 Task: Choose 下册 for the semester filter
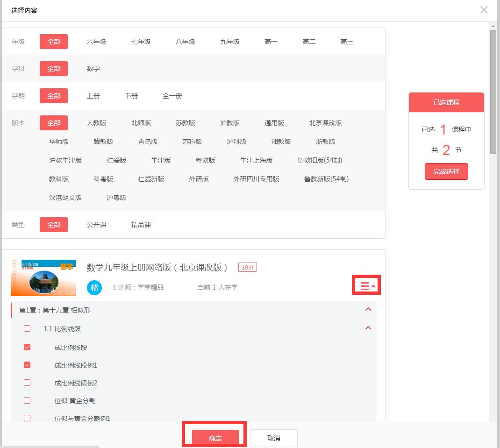pos(131,95)
